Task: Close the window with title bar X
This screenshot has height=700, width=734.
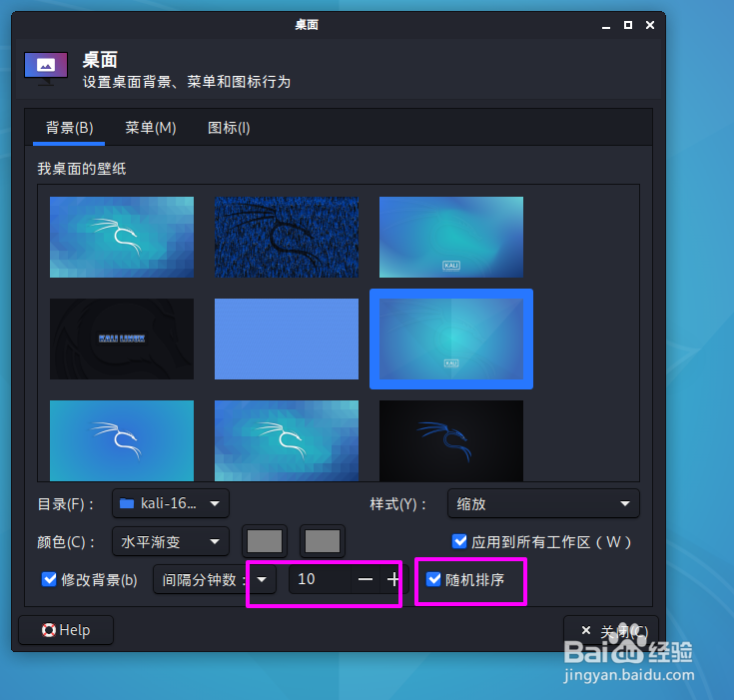Action: pos(650,25)
